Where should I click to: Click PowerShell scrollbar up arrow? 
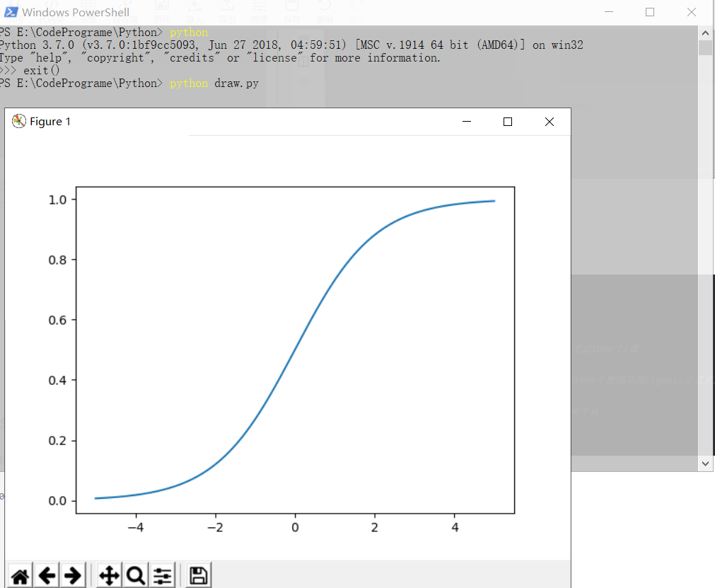click(705, 33)
